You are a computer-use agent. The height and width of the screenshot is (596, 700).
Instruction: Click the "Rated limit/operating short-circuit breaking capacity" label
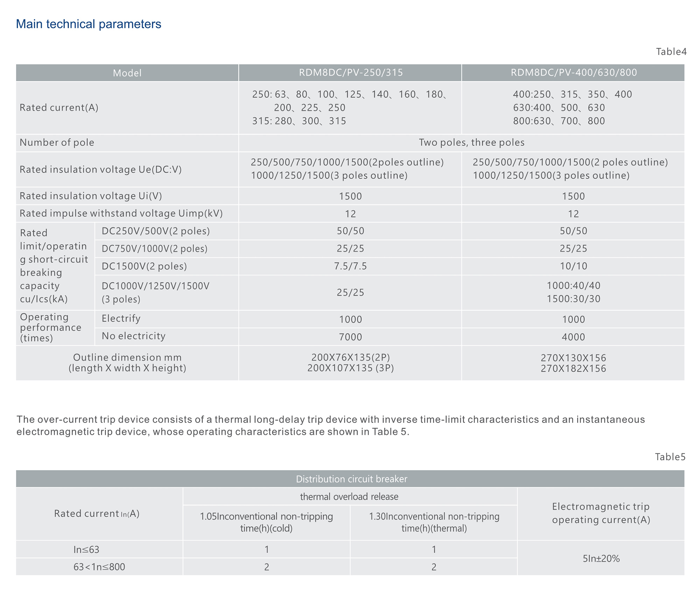[x=54, y=266]
